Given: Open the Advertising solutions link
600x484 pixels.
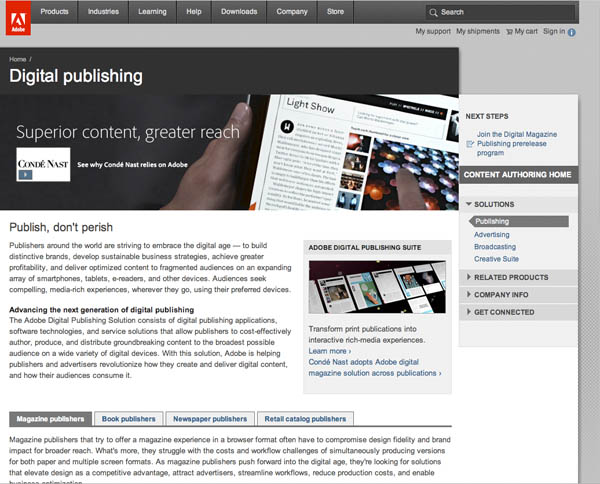Looking at the screenshot, I should tap(492, 235).
